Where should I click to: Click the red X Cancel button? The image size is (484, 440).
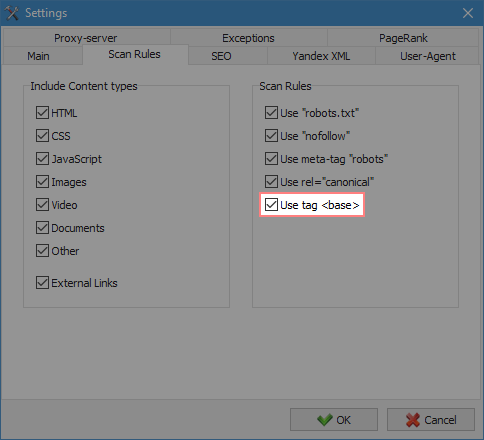click(x=431, y=420)
